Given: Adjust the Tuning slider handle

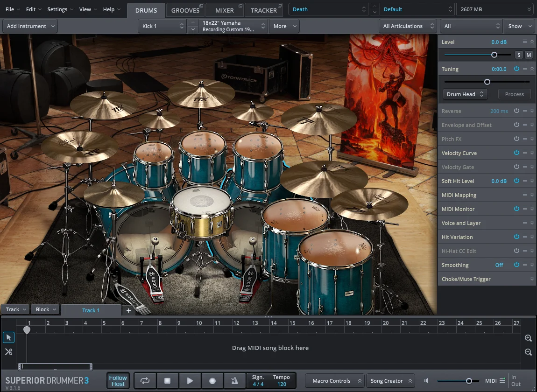Looking at the screenshot, I should 487,82.
